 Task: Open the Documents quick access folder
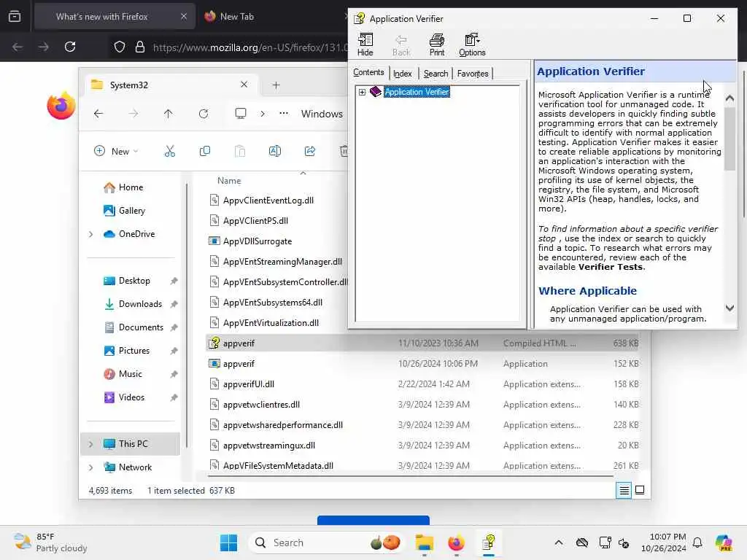[x=134, y=327]
